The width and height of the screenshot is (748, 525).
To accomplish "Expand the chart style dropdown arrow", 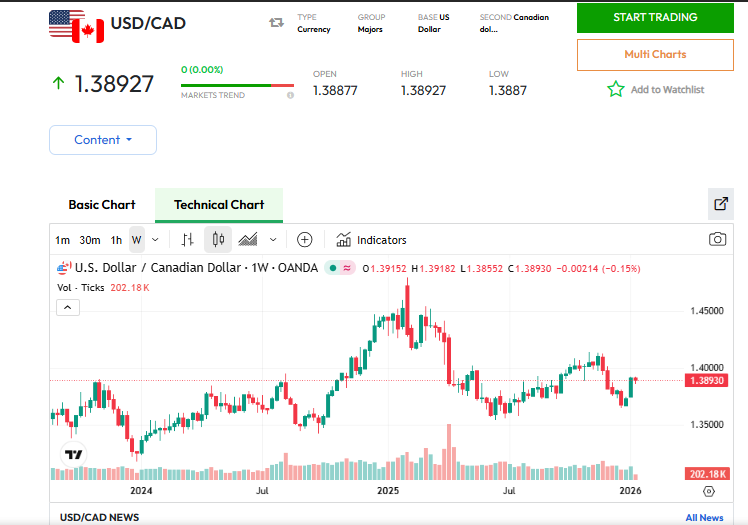I will click(x=273, y=240).
